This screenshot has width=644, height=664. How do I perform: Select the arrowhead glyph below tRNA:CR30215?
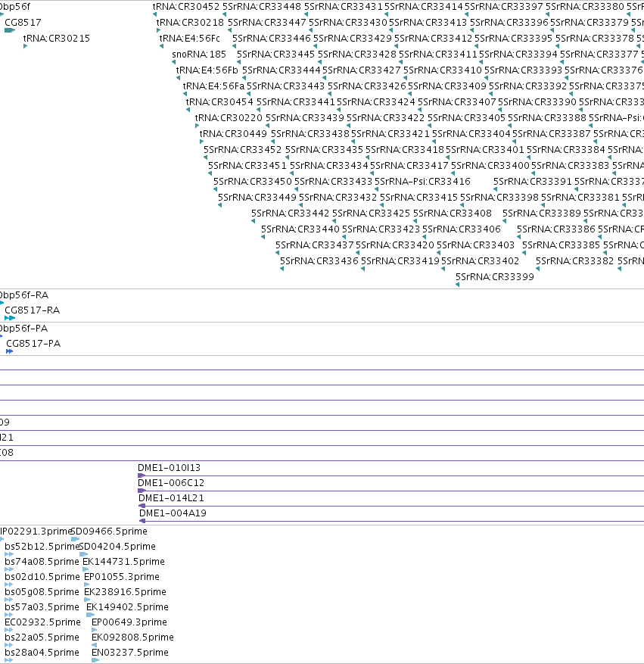click(26, 46)
